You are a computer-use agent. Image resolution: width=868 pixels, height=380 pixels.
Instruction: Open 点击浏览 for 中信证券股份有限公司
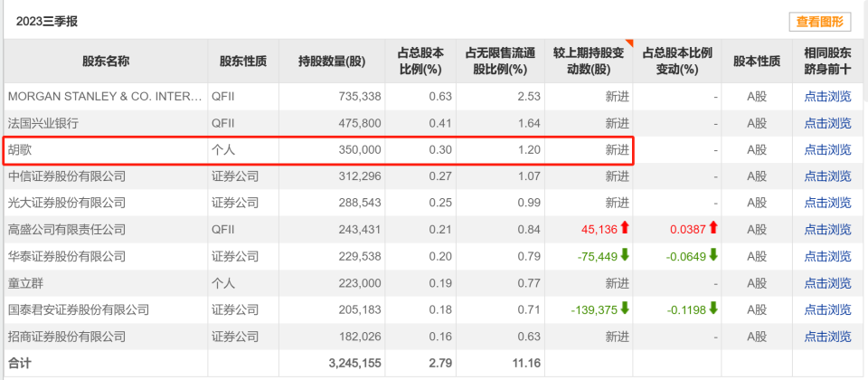[827, 176]
